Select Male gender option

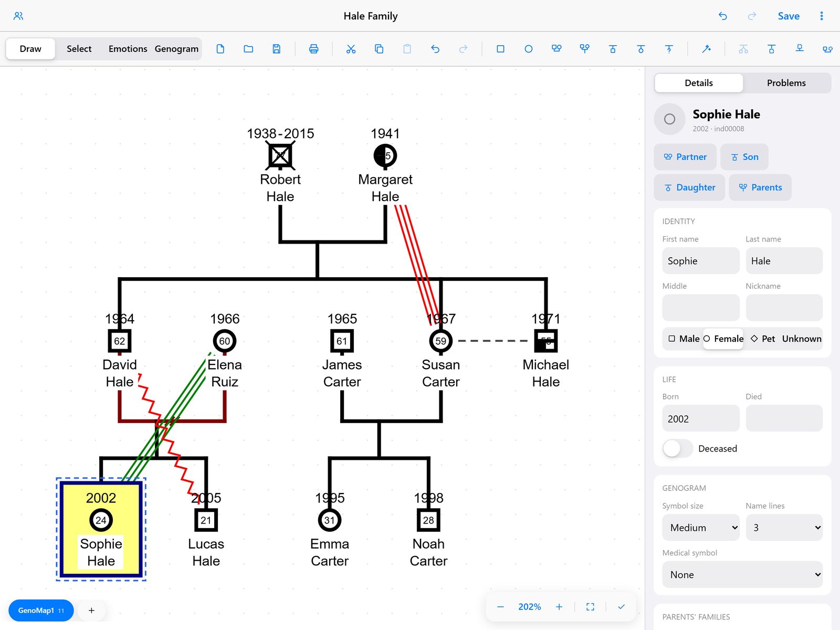tap(684, 339)
